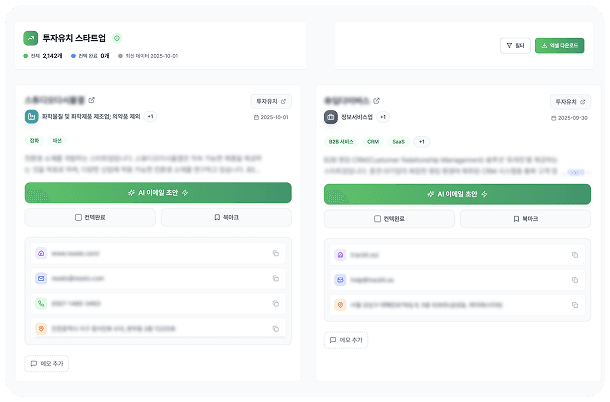
Task: Click the 정보서비스업 industry label
Action: coord(357,117)
